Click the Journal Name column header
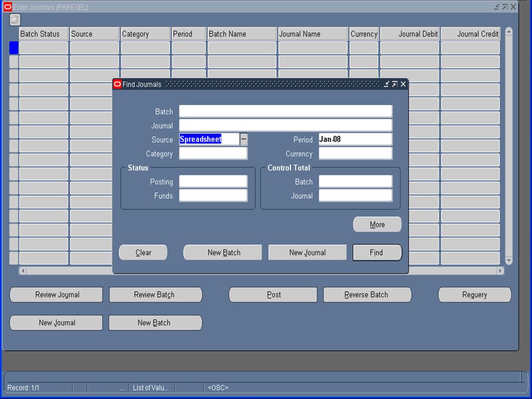 point(313,34)
